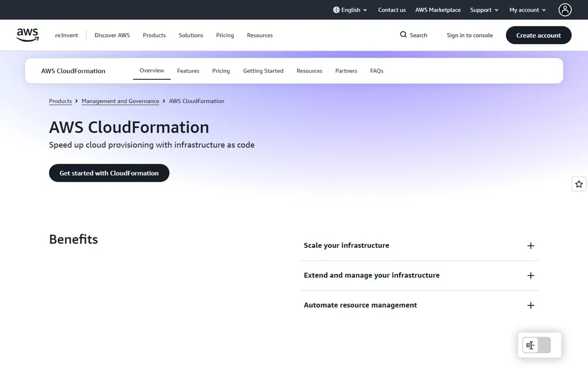Expand Extend and manage your infrastructure section

coord(420,275)
